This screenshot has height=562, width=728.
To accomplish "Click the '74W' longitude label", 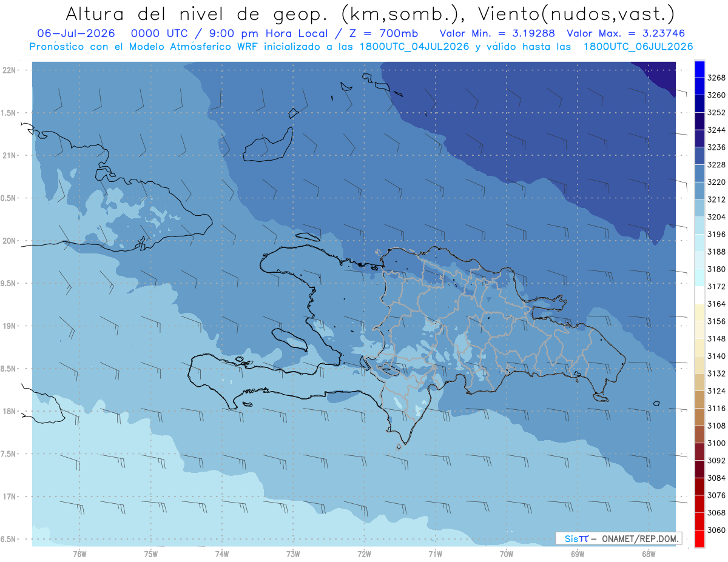I will coord(222,554).
